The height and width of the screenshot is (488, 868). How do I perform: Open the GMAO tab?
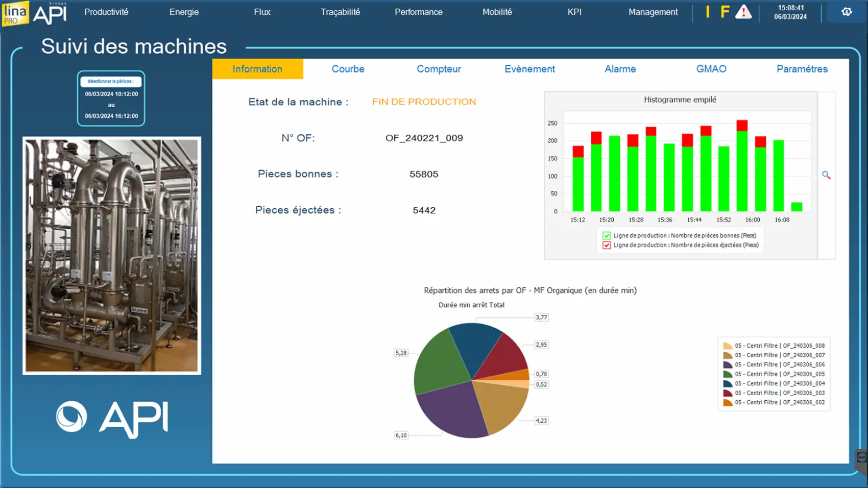click(x=711, y=69)
